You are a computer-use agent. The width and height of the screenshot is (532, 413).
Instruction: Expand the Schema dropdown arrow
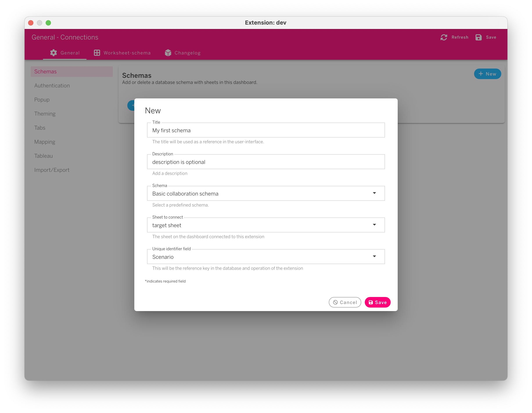(x=374, y=193)
